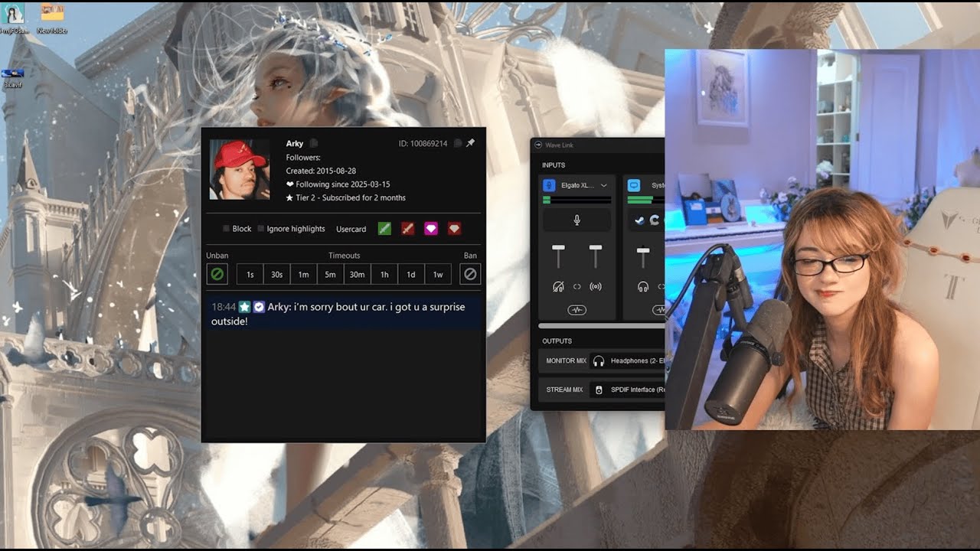Open the Monitor Mix Headphones output dropdown

coord(626,360)
